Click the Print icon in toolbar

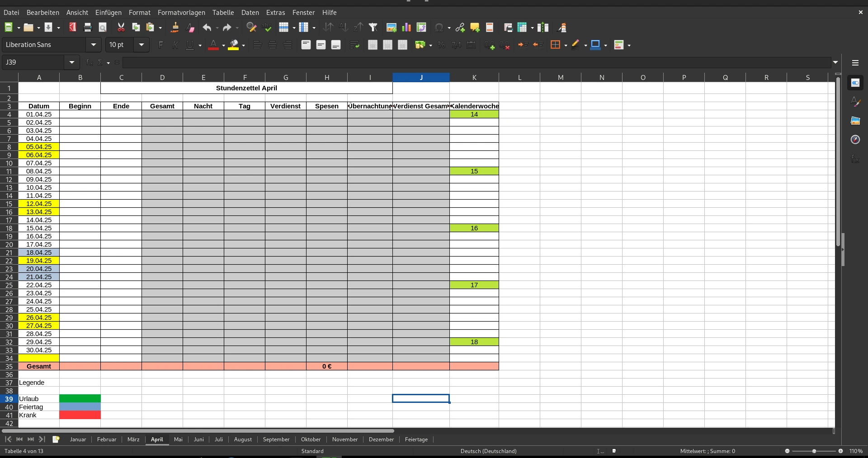point(88,28)
